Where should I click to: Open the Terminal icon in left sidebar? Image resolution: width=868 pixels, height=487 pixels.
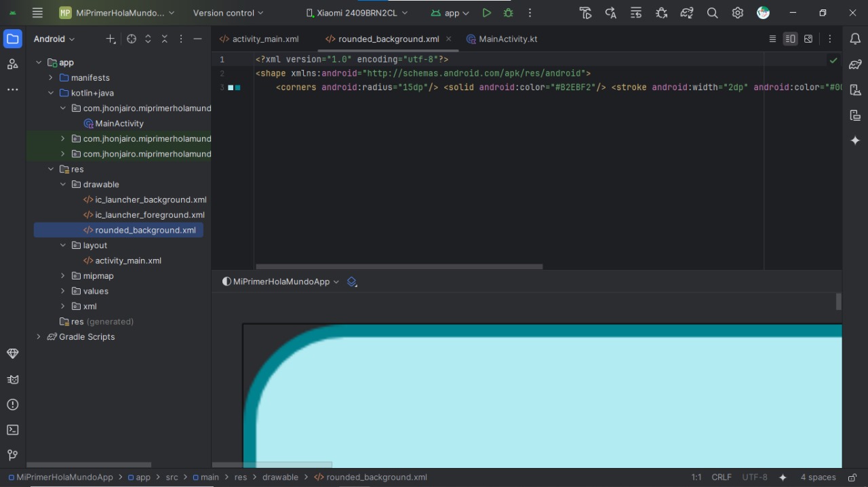coord(12,430)
